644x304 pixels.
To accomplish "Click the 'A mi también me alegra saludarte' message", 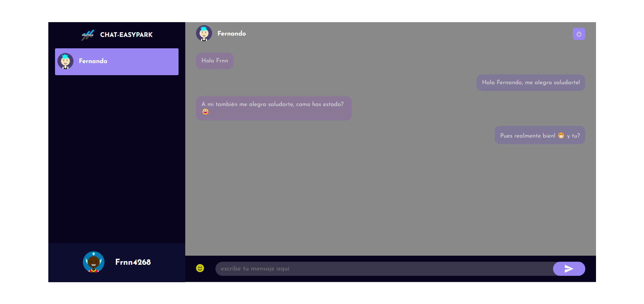I will (274, 108).
